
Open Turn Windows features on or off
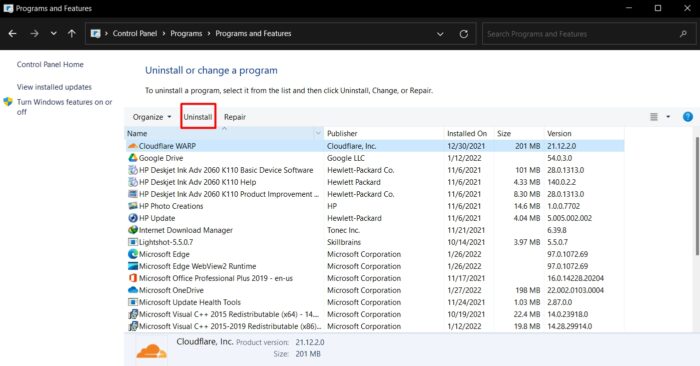(x=64, y=107)
